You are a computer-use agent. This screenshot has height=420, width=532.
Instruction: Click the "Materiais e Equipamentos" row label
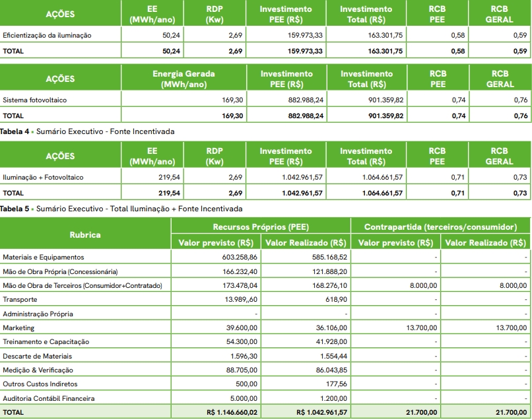[x=44, y=257]
